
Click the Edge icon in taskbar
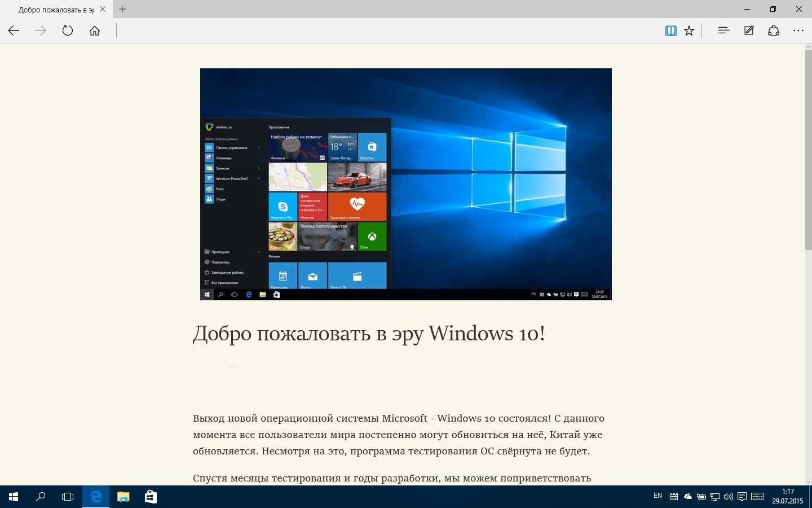96,497
